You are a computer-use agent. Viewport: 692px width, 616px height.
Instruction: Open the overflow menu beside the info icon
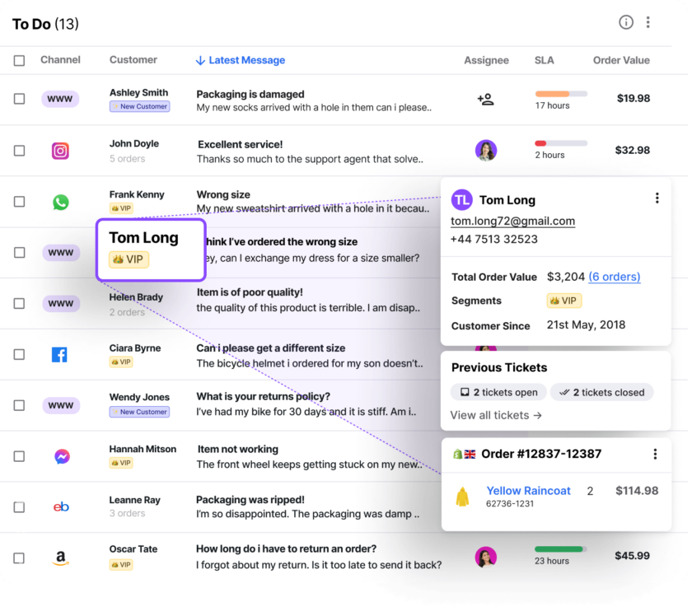[650, 22]
